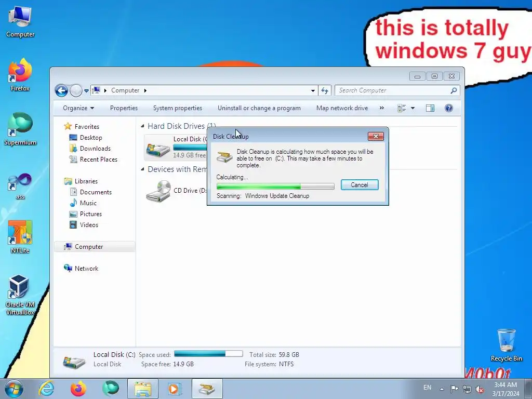Close the Disk Cleanup dialog

pyautogui.click(x=376, y=137)
